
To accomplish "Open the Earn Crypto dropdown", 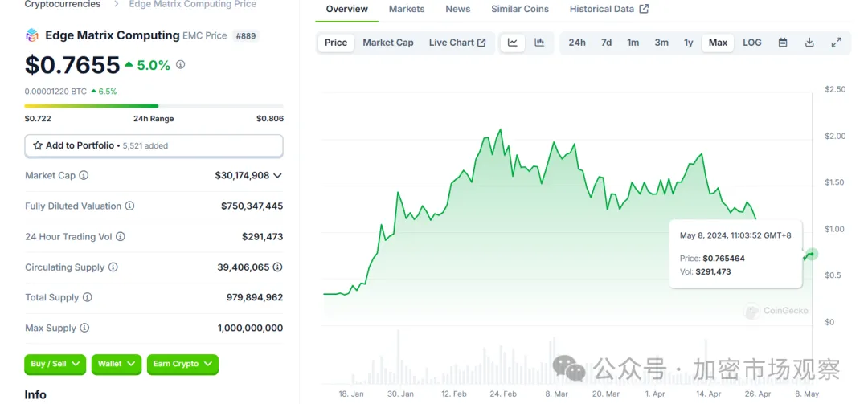I will click(182, 364).
